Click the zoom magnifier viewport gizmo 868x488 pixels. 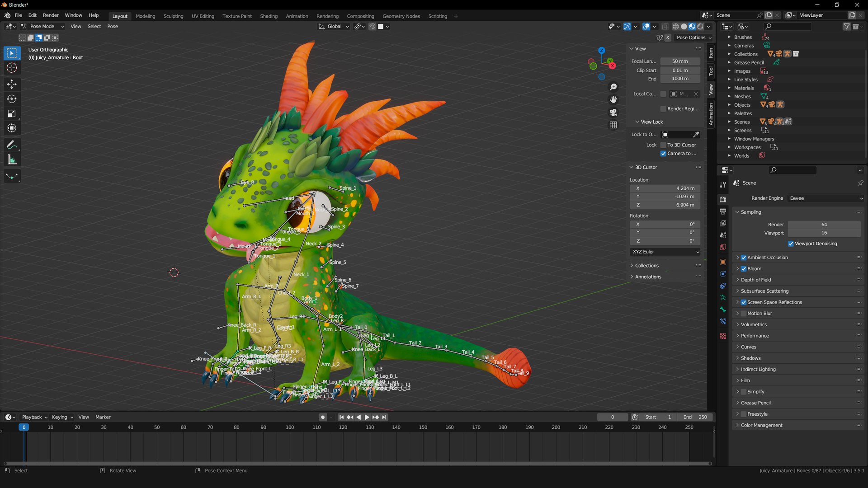(613, 87)
